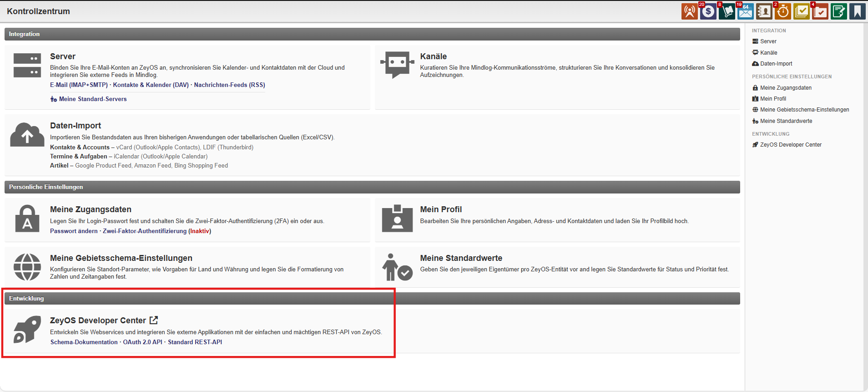Viewport: 868px width, 392px height.
Task: Open the contacts address book module
Action: pyautogui.click(x=764, y=11)
